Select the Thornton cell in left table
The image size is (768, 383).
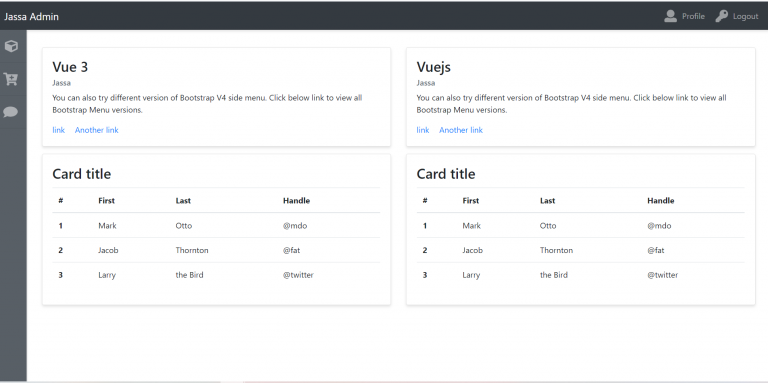coord(192,250)
